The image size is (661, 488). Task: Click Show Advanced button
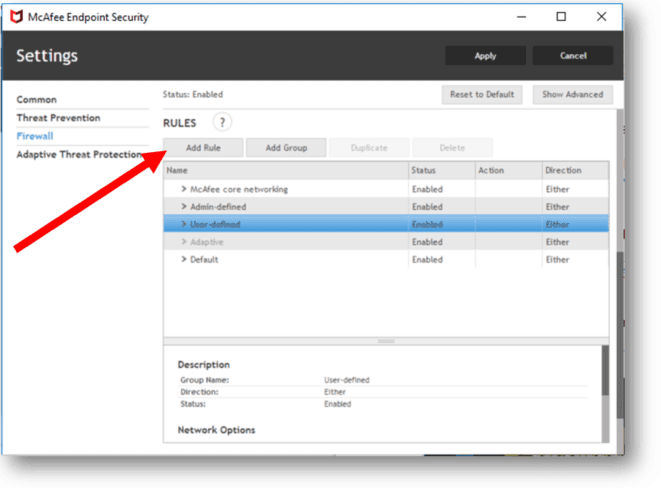572,94
